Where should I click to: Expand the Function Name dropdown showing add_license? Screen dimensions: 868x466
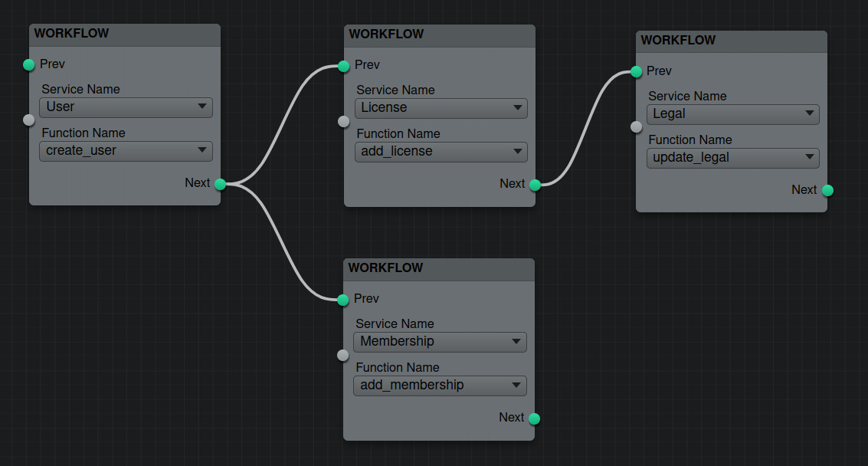[441, 152]
